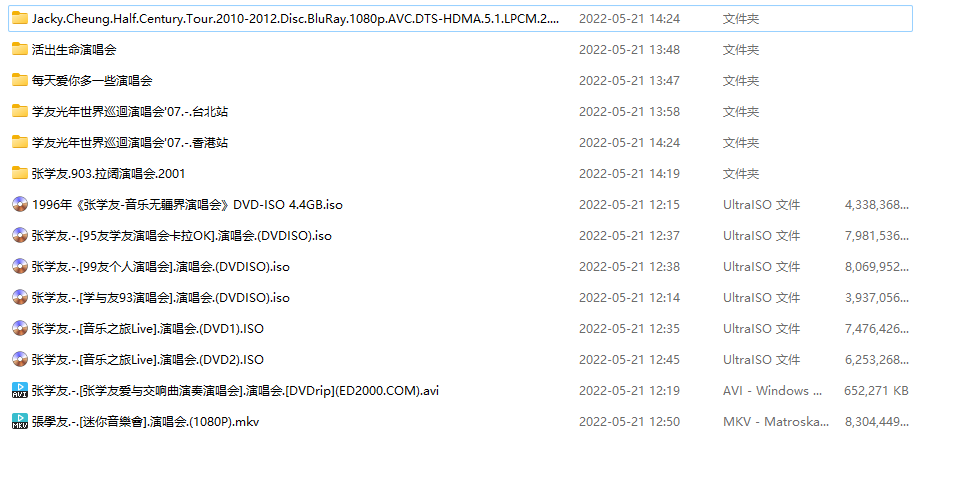
Task: Click file name 張學友 迷你音樂會 1080P.mkv
Action: tap(146, 421)
